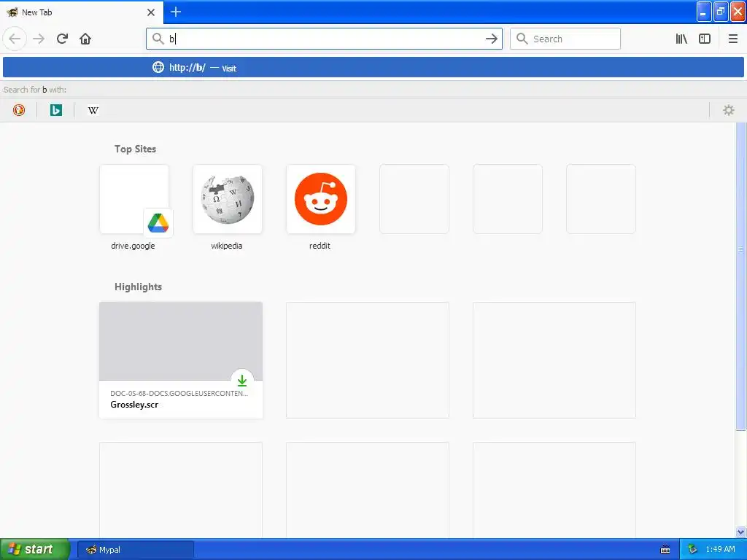Click the page vertical scrollbar thumb

[741, 276]
